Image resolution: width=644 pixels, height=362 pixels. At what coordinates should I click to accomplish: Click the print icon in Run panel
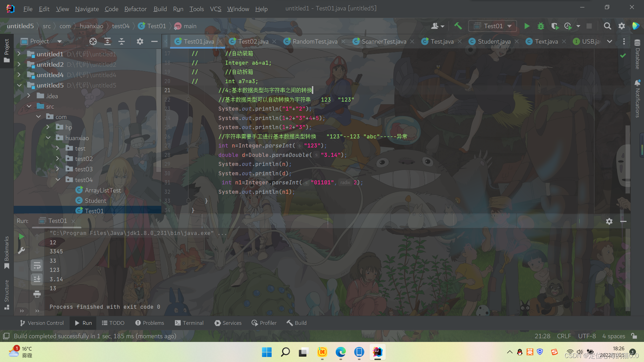pos(37,294)
